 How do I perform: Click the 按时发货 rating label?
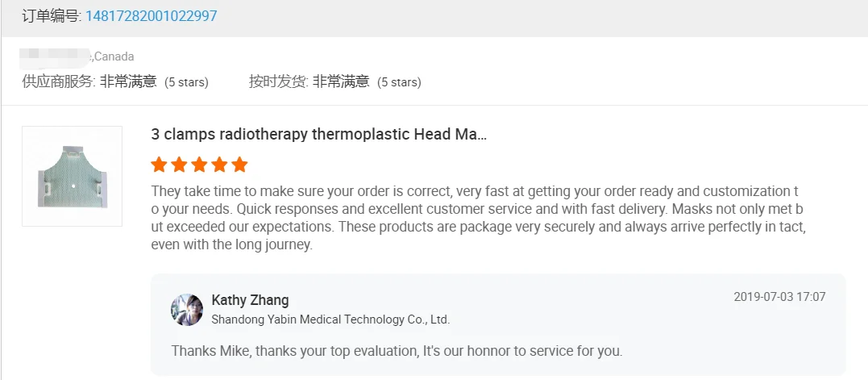pos(278,81)
